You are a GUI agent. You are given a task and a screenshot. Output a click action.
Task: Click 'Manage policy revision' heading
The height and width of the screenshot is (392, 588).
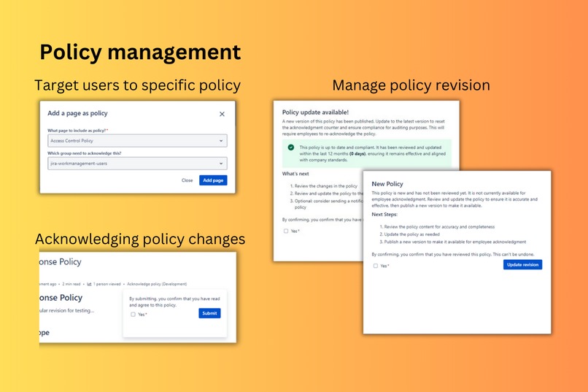tap(411, 85)
